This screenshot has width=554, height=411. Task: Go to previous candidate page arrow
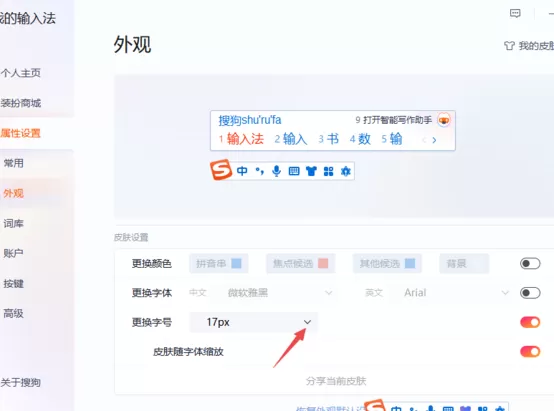point(424,140)
